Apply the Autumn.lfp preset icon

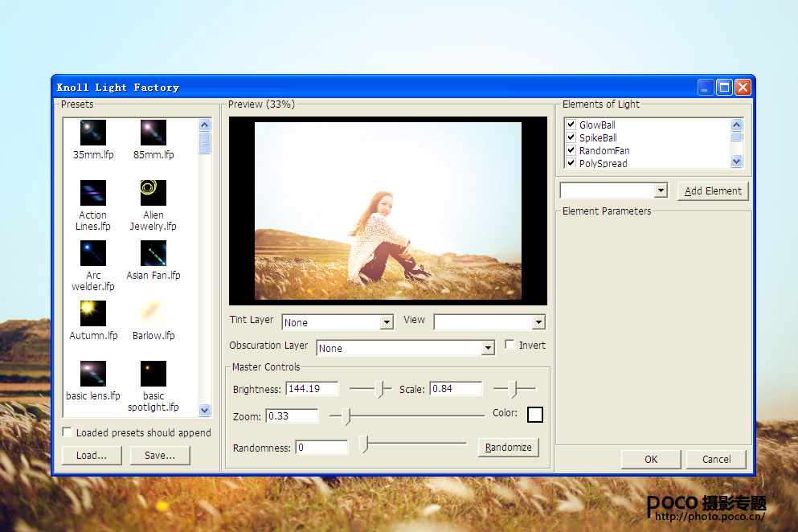[93, 313]
